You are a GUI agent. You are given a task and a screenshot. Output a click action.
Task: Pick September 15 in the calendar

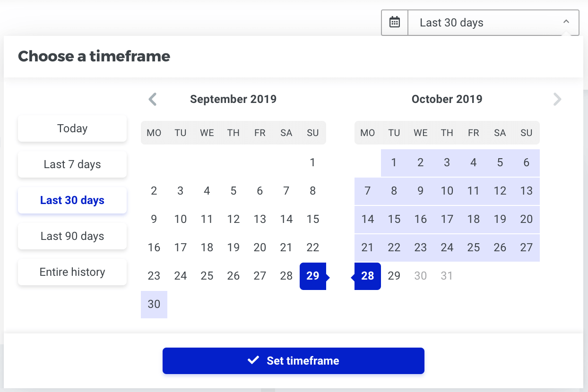(x=313, y=219)
